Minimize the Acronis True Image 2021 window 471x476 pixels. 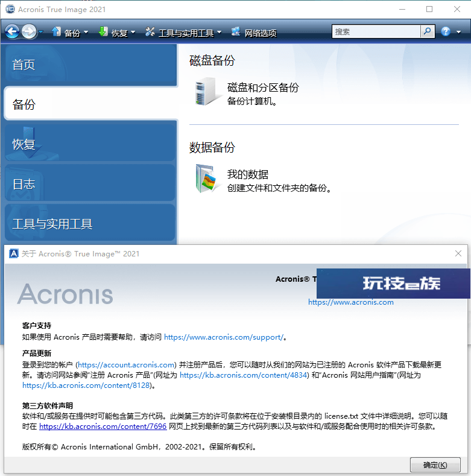pyautogui.click(x=402, y=9)
